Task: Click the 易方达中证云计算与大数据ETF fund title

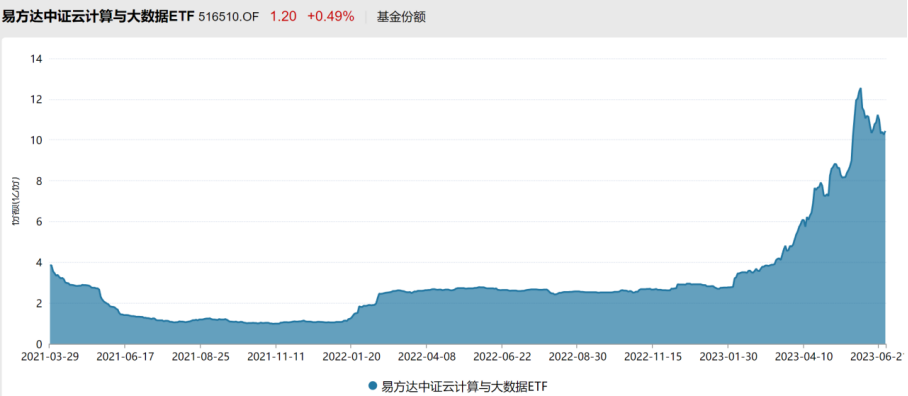Action: 98,16
